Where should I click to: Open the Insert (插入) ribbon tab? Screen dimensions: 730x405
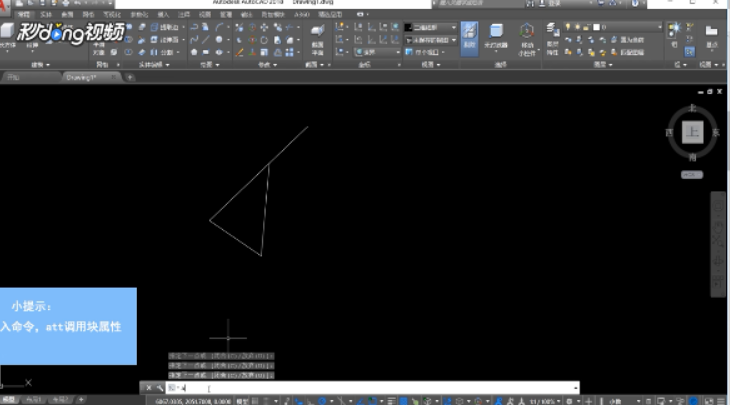coord(163,14)
